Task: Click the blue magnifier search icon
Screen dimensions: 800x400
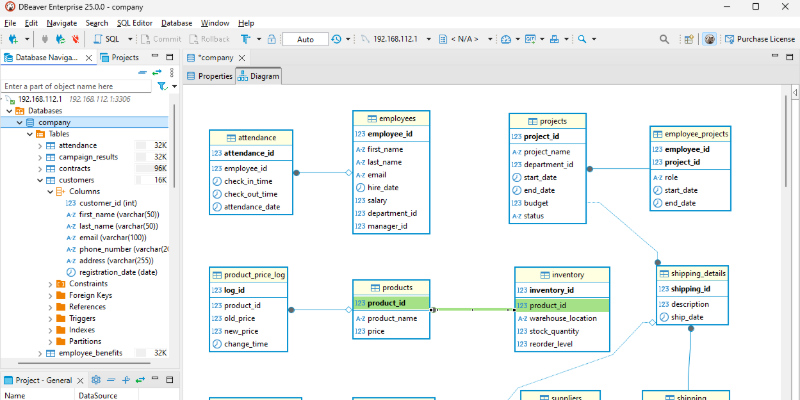Action: [582, 39]
